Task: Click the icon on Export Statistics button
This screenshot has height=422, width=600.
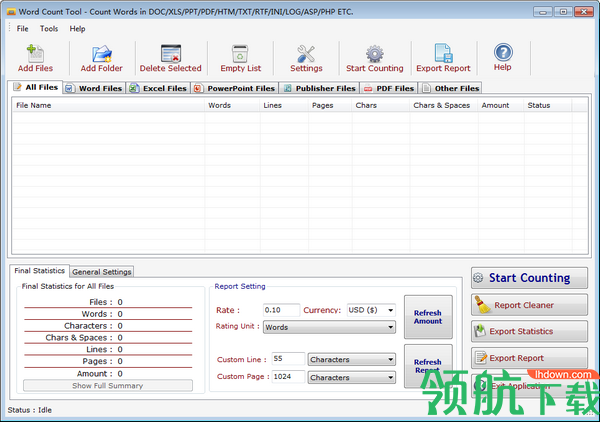Action: click(x=480, y=331)
